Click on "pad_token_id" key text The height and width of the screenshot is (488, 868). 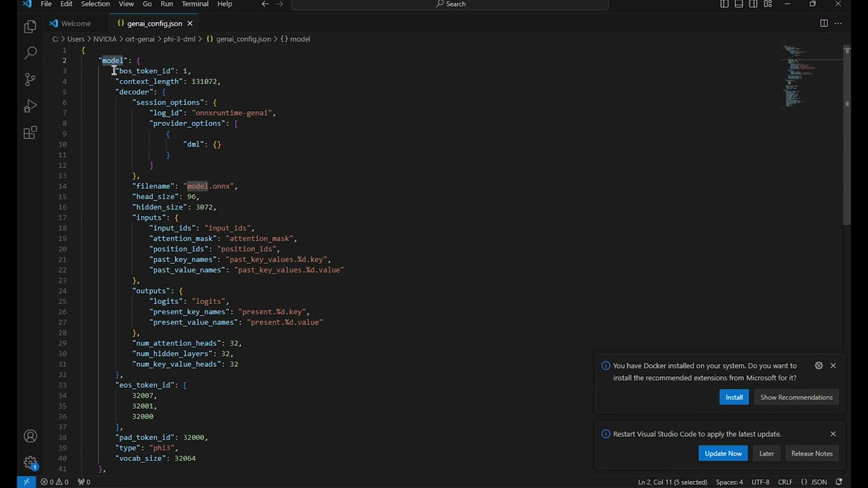pos(145,438)
